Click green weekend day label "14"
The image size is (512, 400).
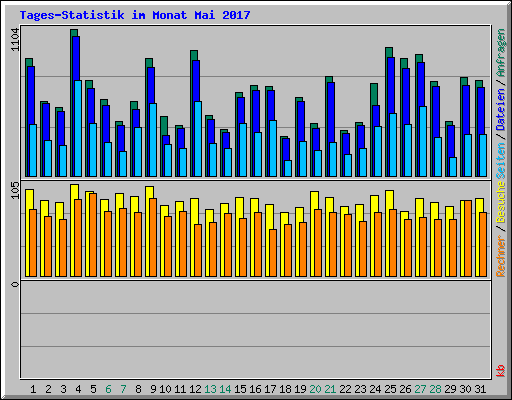pyautogui.click(x=225, y=389)
